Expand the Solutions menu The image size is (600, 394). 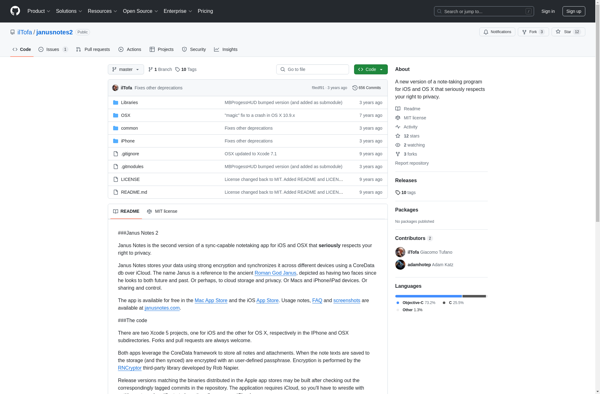coord(68,11)
